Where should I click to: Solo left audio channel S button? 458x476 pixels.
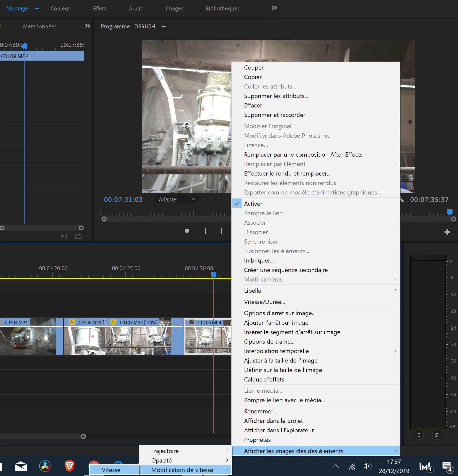419,435
